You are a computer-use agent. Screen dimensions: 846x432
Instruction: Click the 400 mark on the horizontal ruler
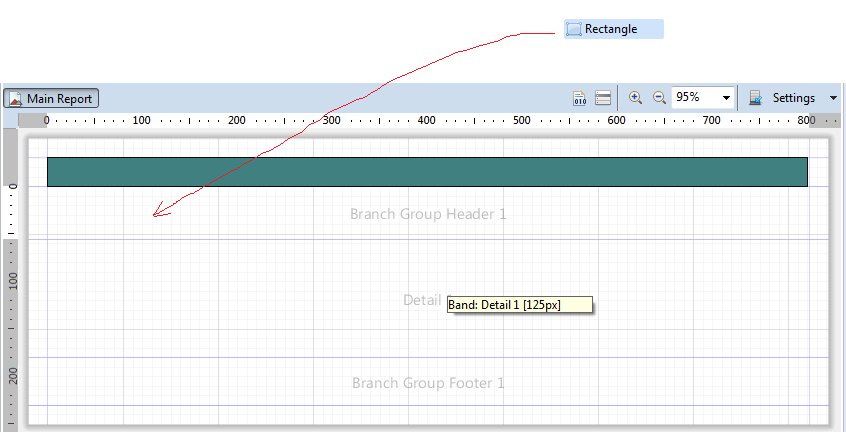(x=427, y=120)
